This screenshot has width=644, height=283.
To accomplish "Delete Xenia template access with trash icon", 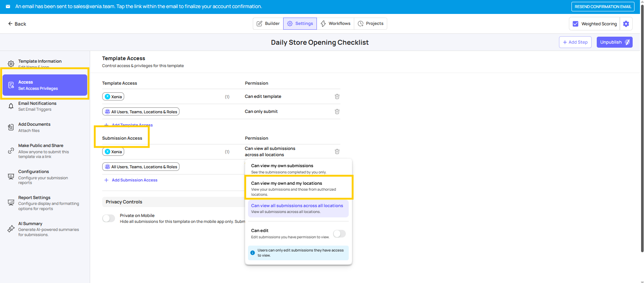I will (337, 96).
